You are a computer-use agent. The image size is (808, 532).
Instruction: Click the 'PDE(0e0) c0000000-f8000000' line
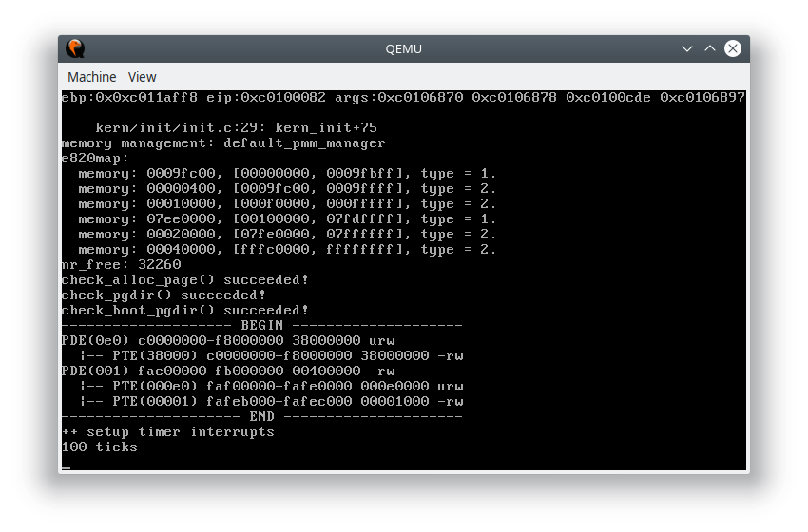(x=228, y=340)
